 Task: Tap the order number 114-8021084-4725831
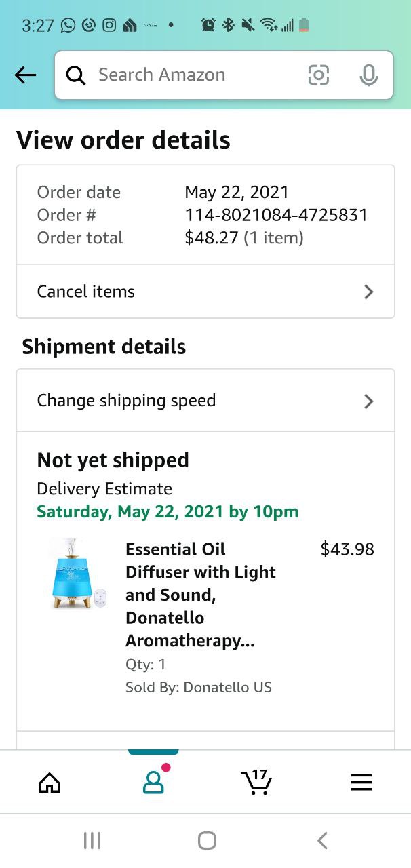[275, 215]
